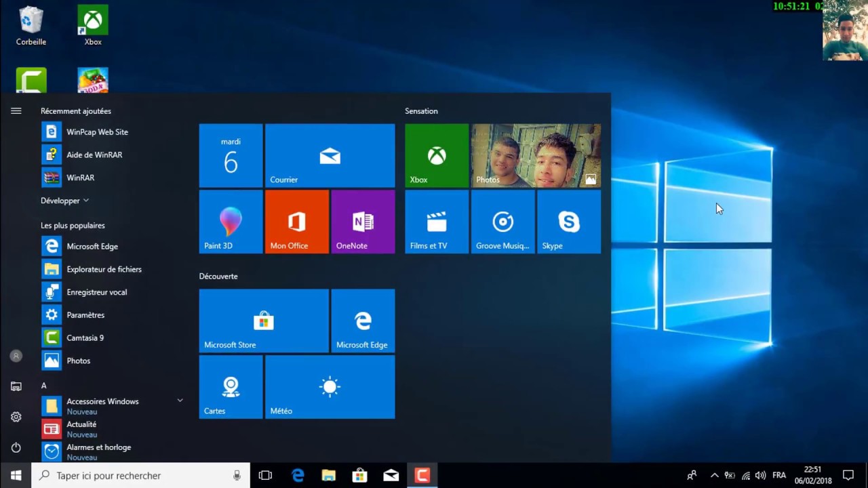The width and height of the screenshot is (868, 488).
Task: Open the Cartes maps tile
Action: click(231, 387)
